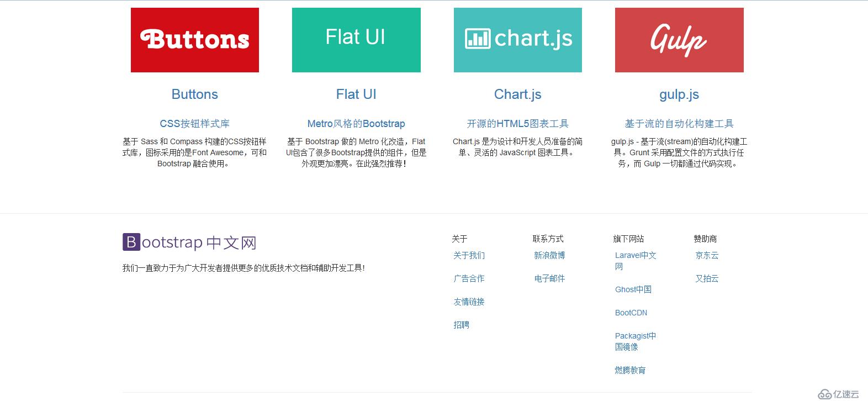The width and height of the screenshot is (868, 401).
Task: Open the 友情链接 footer link
Action: tap(469, 302)
